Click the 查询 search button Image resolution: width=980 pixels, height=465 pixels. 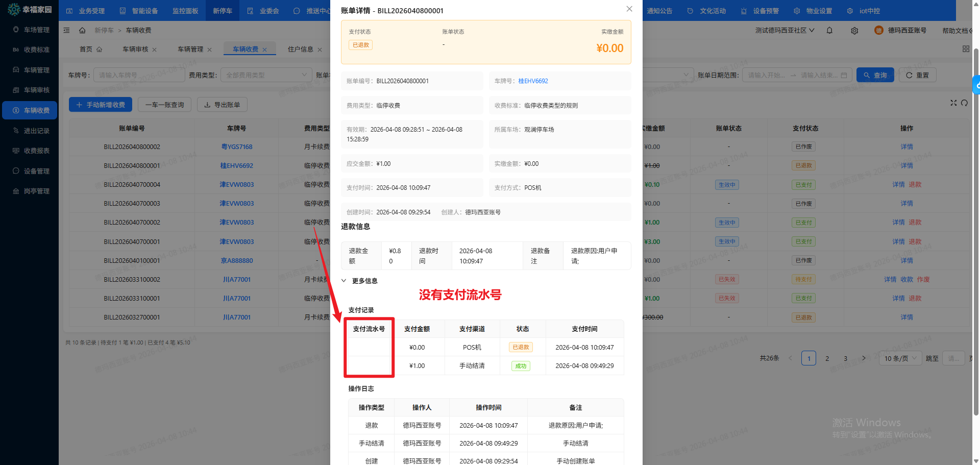tap(875, 75)
